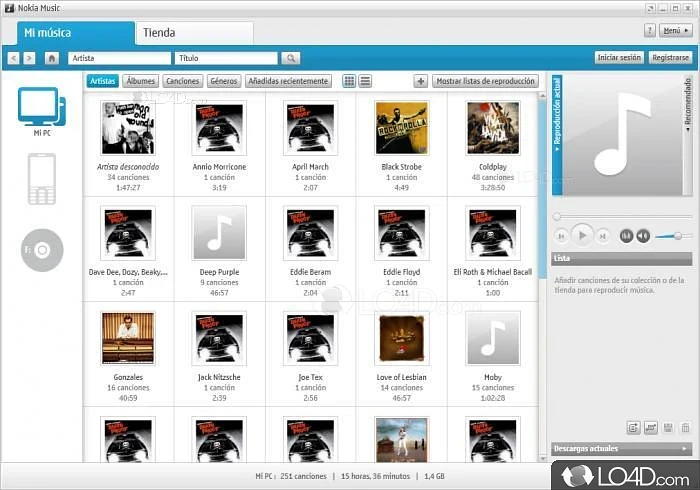The image size is (700, 490).
Task: Collapse the Reproducción actual panel
Action: click(x=557, y=135)
